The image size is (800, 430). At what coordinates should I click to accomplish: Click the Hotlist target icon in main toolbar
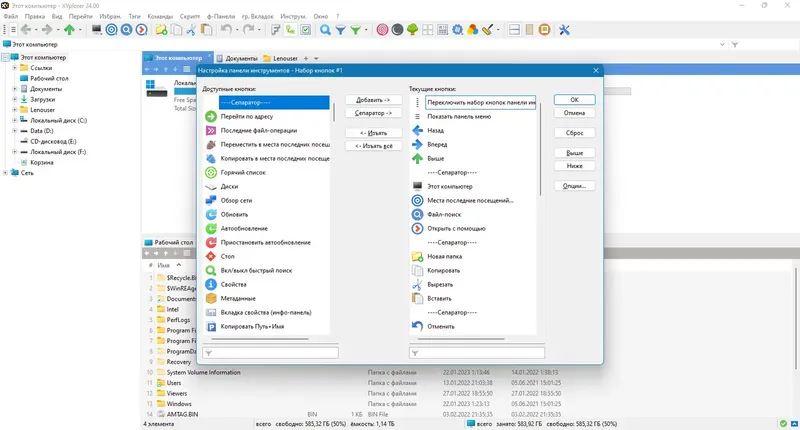tap(111, 30)
